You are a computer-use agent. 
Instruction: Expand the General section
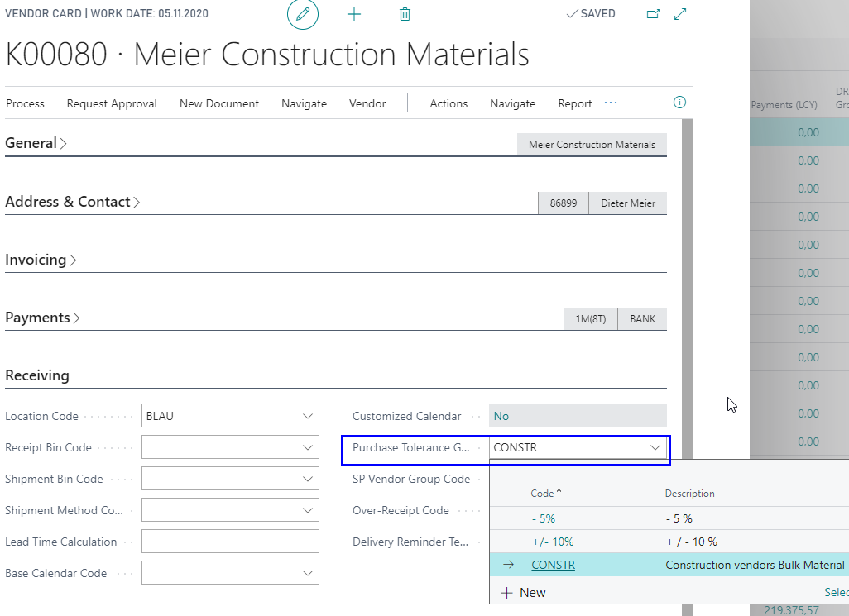(x=36, y=143)
